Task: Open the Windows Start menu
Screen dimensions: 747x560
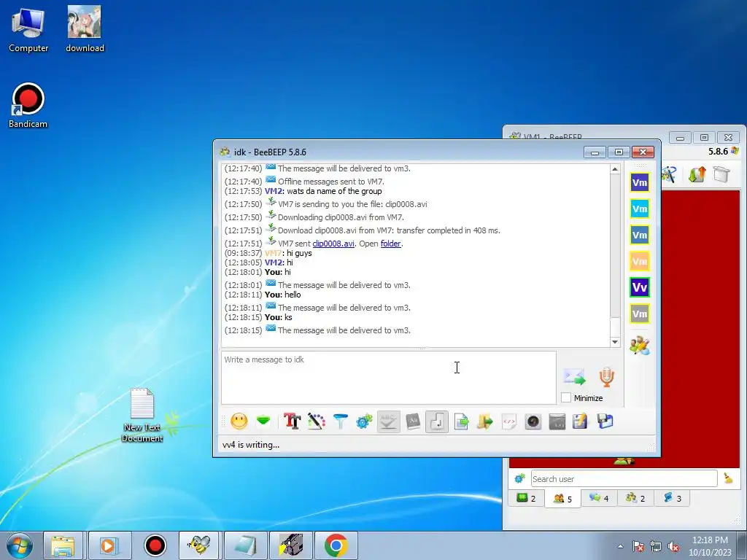Action: (20, 545)
